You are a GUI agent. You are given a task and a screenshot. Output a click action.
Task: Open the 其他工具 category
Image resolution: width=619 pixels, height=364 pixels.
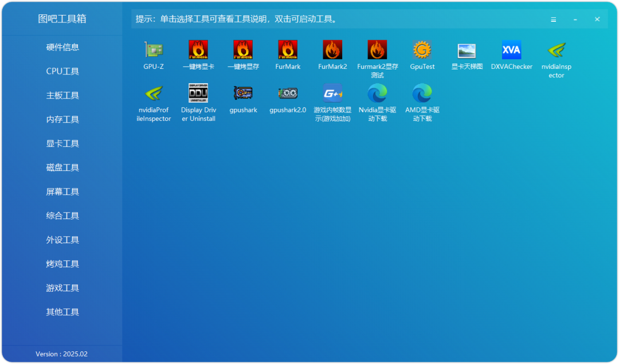[62, 312]
